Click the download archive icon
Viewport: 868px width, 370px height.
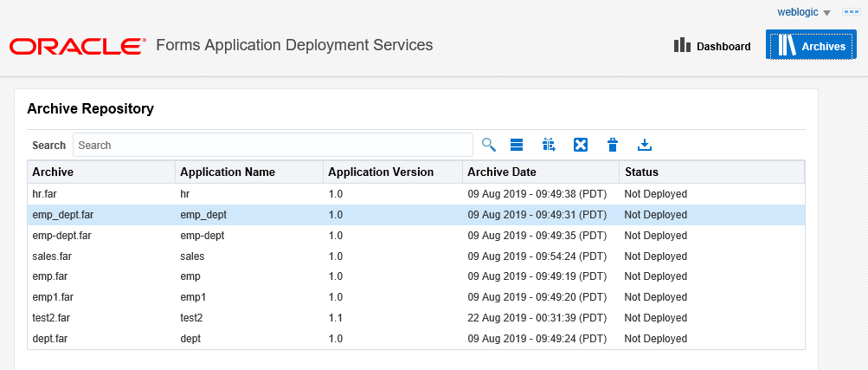(645, 145)
